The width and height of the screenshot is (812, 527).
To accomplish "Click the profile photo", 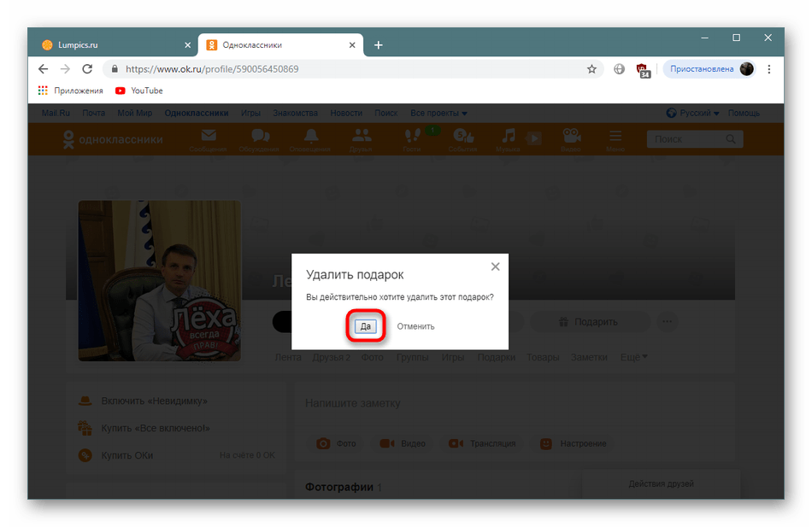I will 160,281.
